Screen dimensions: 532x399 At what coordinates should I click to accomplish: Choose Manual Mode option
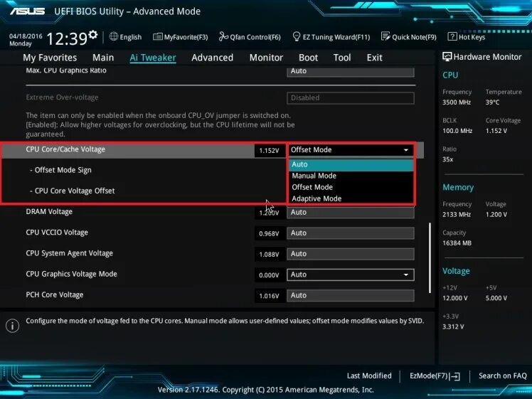click(x=351, y=176)
